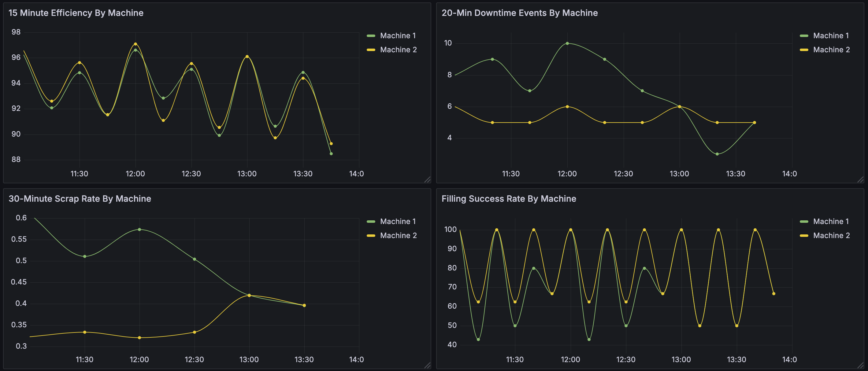Open the '30-Minute Scrap Rate By Machine' panel title
The width and height of the screenshot is (868, 371).
[x=80, y=199]
